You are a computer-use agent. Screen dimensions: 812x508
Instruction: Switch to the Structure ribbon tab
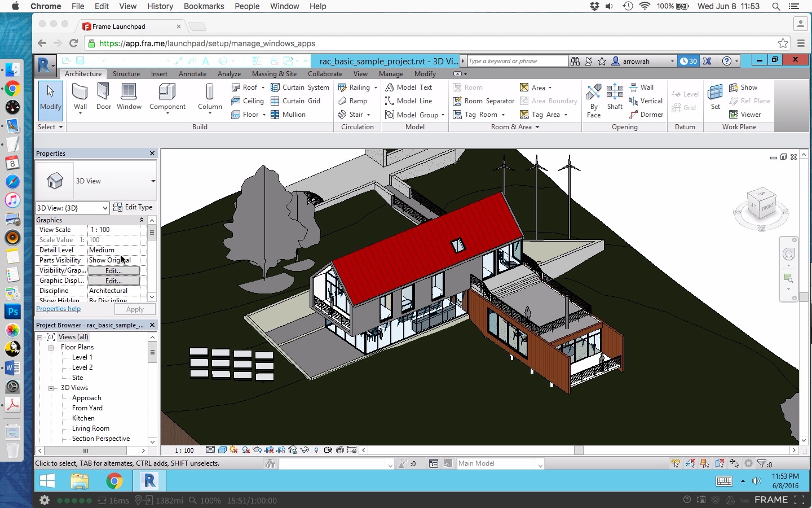126,74
